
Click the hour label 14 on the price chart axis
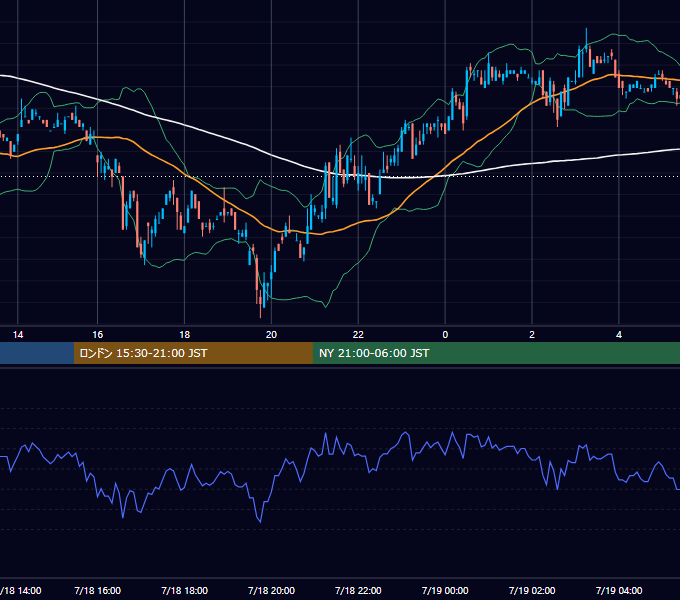[18, 335]
